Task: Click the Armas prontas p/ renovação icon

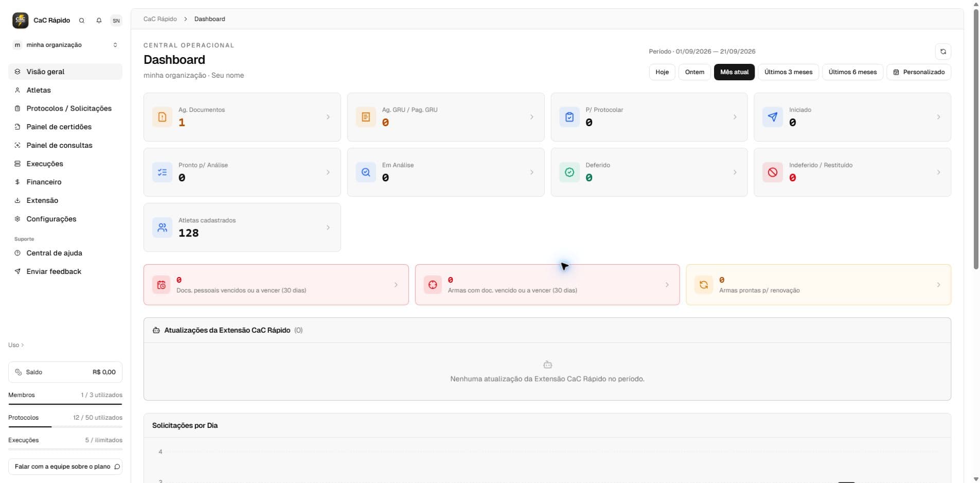Action: point(704,285)
